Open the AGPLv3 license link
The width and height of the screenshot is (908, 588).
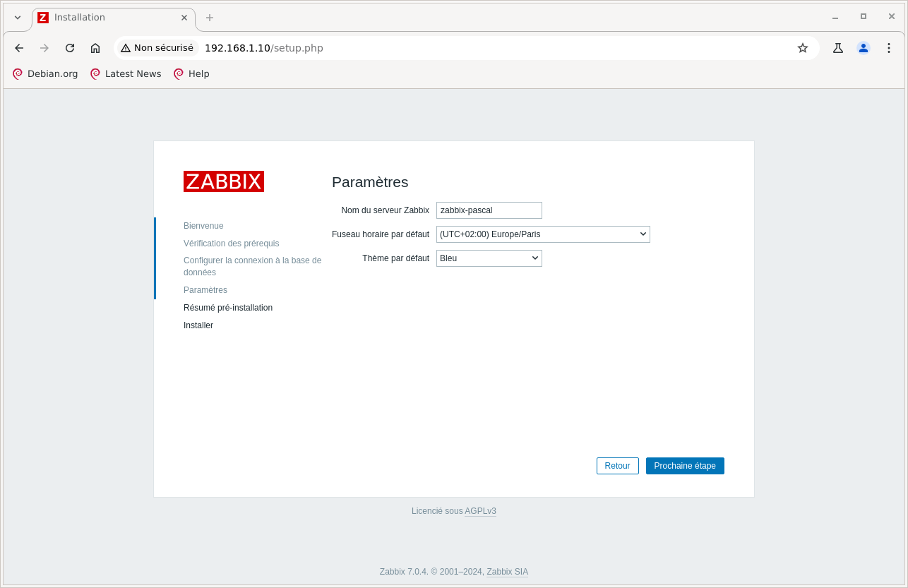480,511
